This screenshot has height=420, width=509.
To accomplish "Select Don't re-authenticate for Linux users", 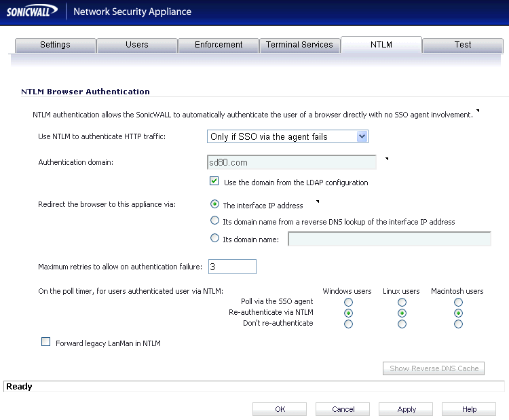I will tap(402, 324).
